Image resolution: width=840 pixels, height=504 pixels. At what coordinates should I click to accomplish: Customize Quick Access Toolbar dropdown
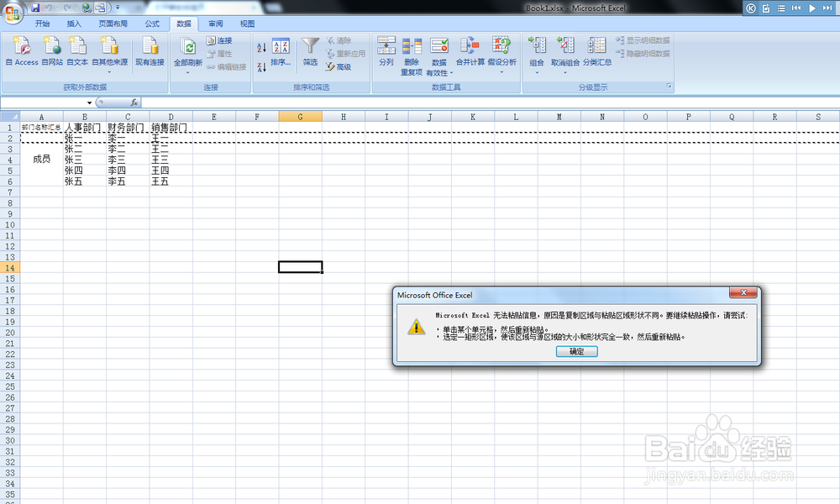(118, 8)
